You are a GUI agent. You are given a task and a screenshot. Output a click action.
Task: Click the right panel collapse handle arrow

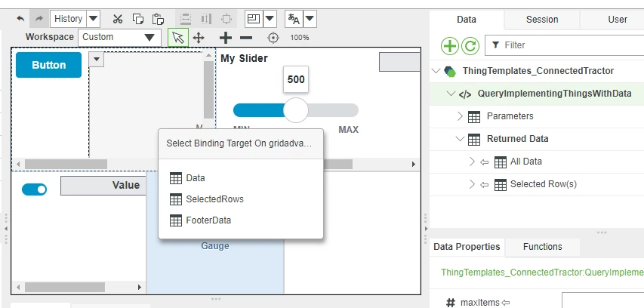(426, 228)
